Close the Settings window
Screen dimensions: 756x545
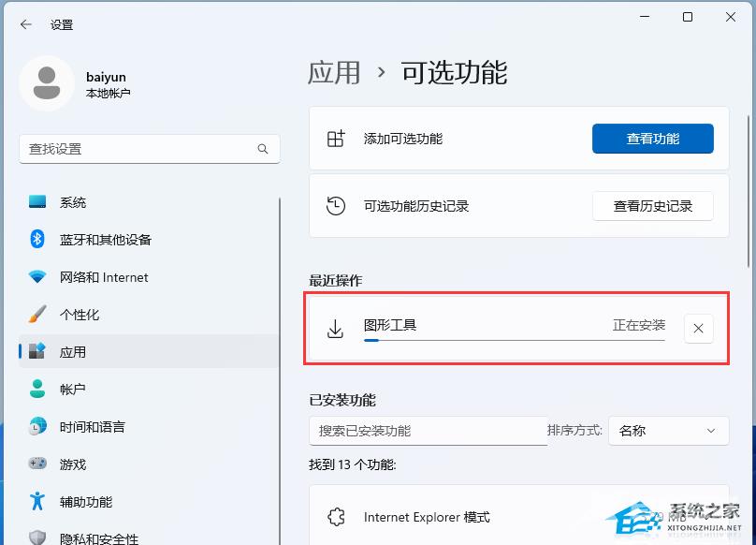731,17
